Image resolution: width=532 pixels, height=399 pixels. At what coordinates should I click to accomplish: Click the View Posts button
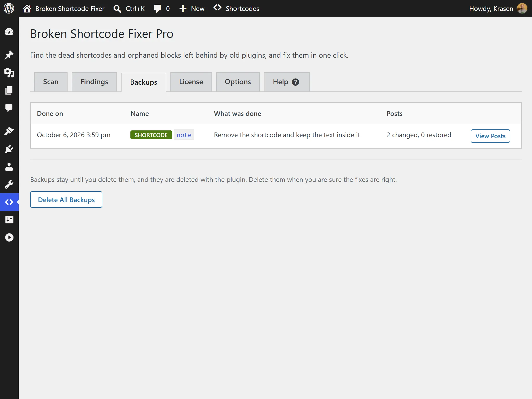pos(490,136)
